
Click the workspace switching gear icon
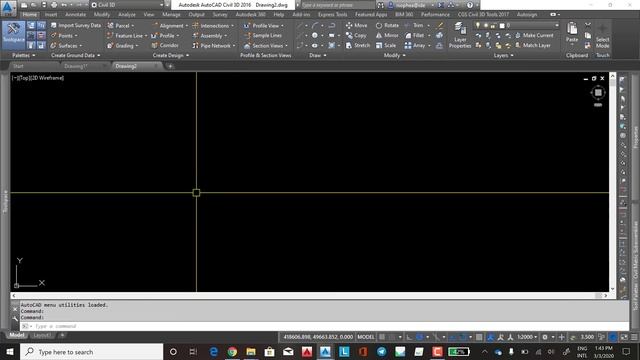point(545,337)
